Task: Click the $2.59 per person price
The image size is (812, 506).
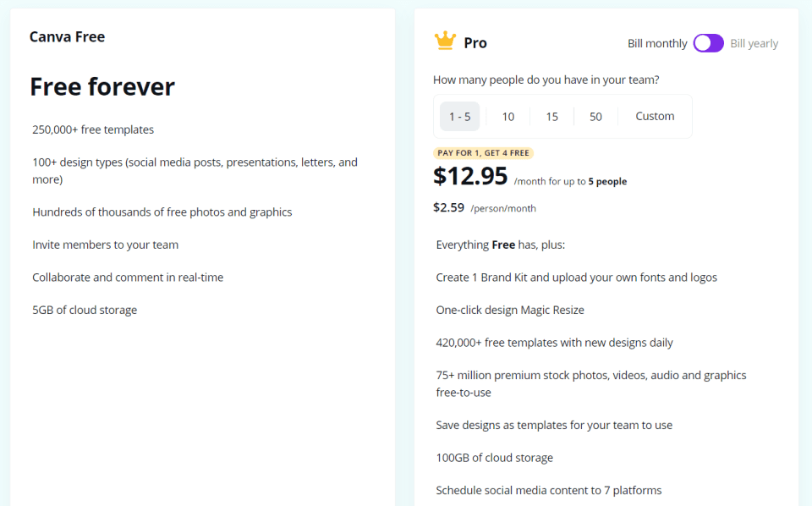Action: tap(448, 207)
